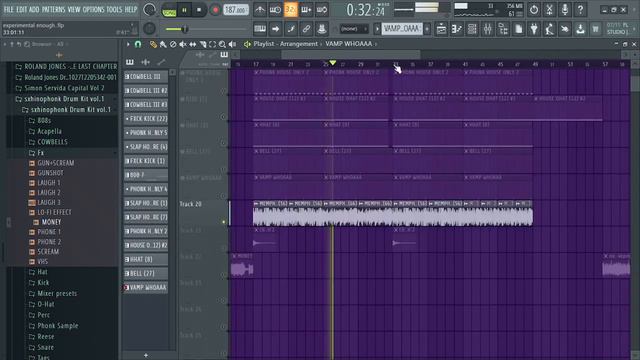Click the red record button
Screen dimensions: 640x360
click(215, 10)
